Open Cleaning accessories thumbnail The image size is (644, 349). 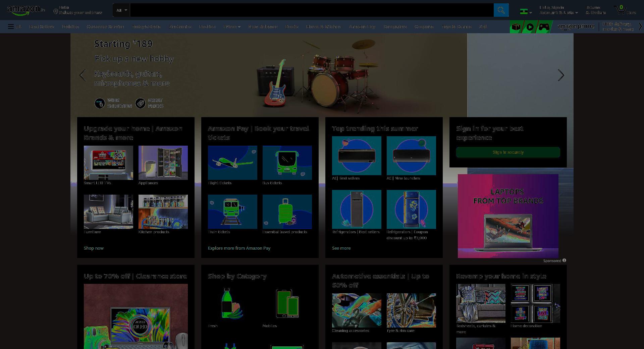coord(357,310)
